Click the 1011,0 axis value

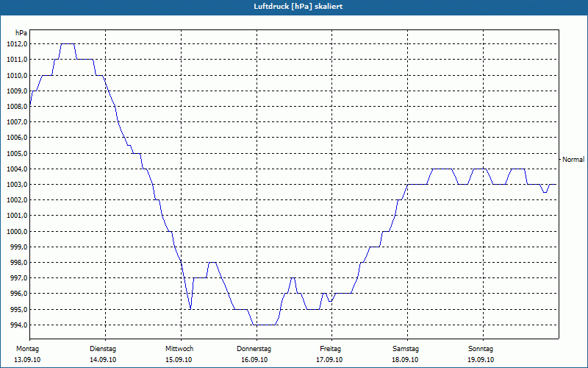(x=17, y=60)
